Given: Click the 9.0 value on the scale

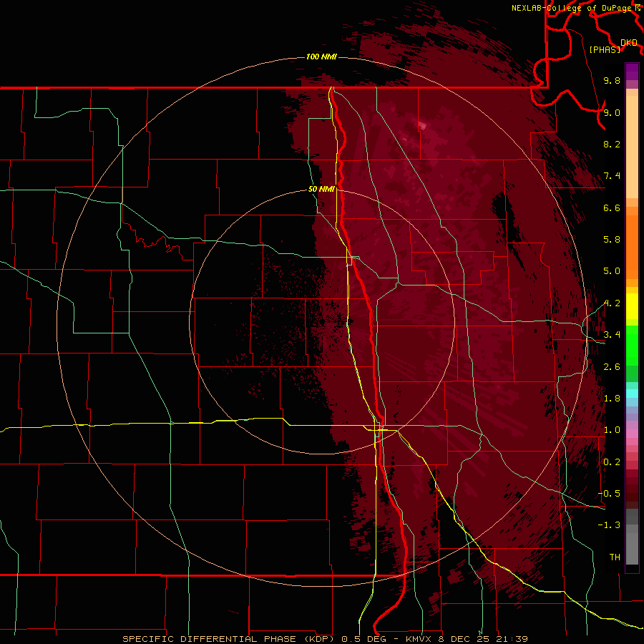Looking at the screenshot, I should click(x=612, y=112).
